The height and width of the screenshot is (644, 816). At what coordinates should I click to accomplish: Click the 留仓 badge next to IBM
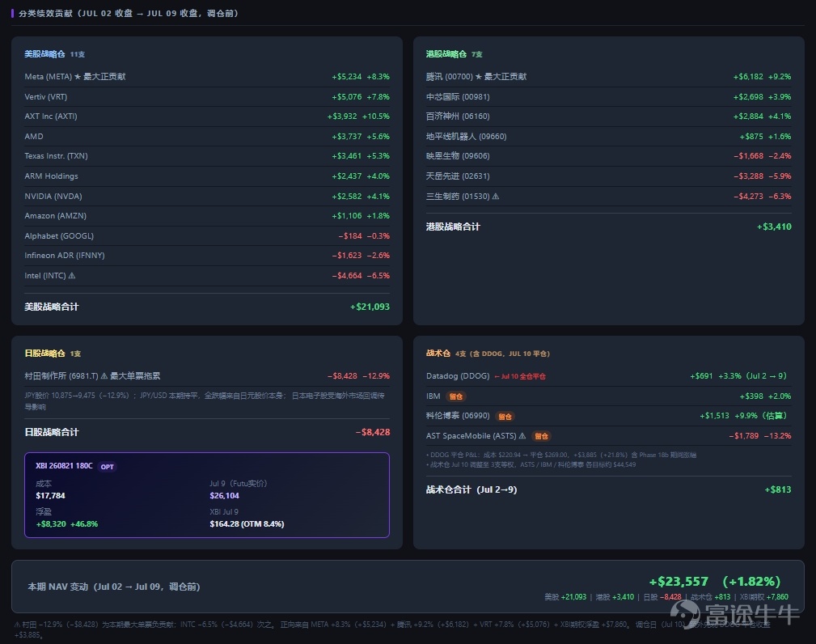click(x=456, y=396)
